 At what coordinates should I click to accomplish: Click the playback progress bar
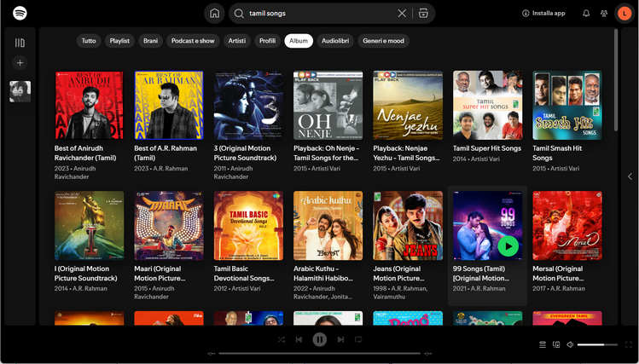click(x=319, y=354)
